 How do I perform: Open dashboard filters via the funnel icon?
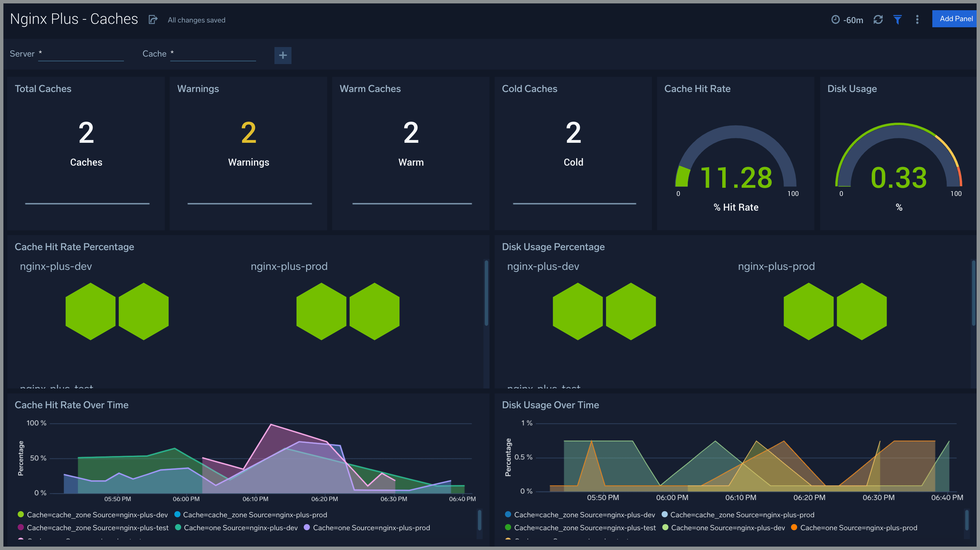pos(898,19)
